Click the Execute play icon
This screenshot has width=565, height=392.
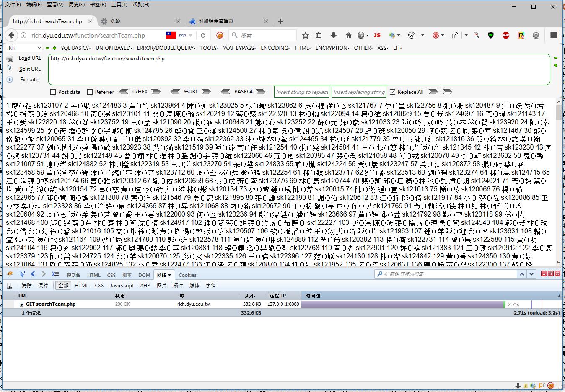[10, 80]
